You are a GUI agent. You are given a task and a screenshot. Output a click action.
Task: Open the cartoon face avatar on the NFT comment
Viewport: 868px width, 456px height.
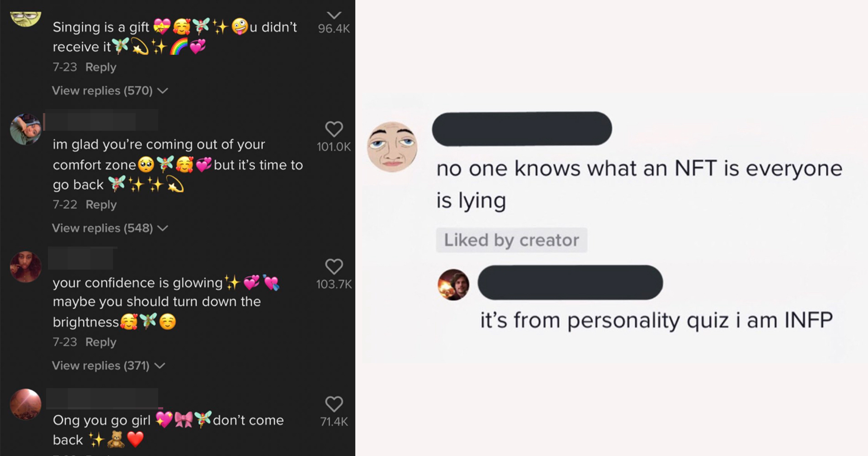click(392, 147)
